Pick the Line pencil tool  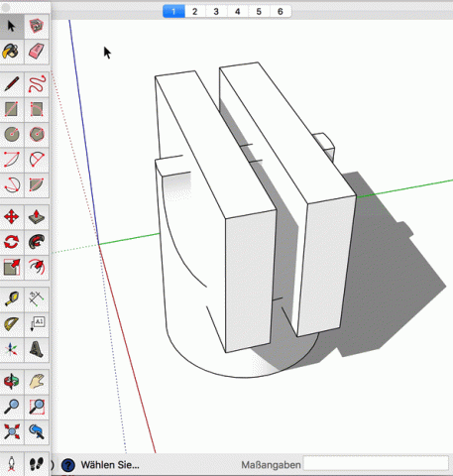(x=12, y=84)
